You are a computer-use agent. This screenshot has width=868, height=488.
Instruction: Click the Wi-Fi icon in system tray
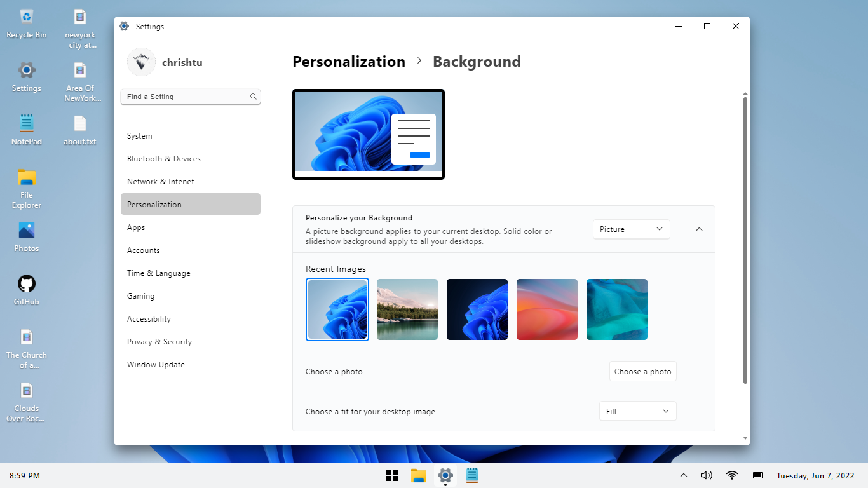(x=732, y=475)
